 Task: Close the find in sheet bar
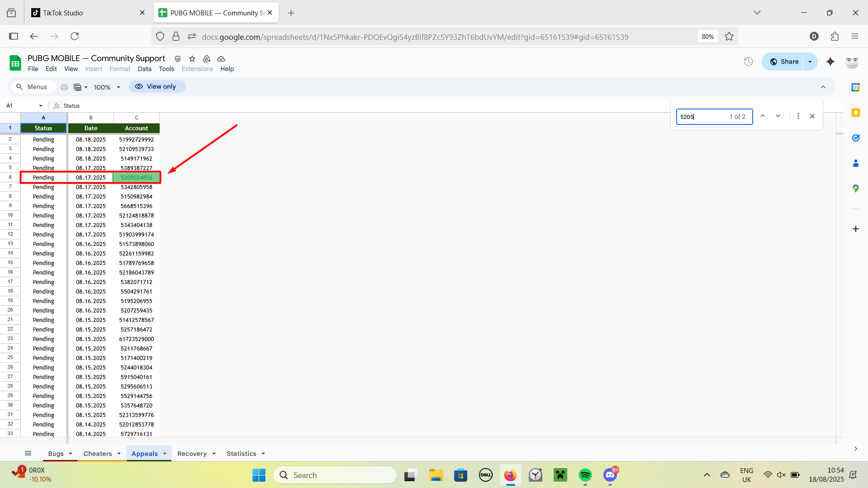(x=812, y=116)
